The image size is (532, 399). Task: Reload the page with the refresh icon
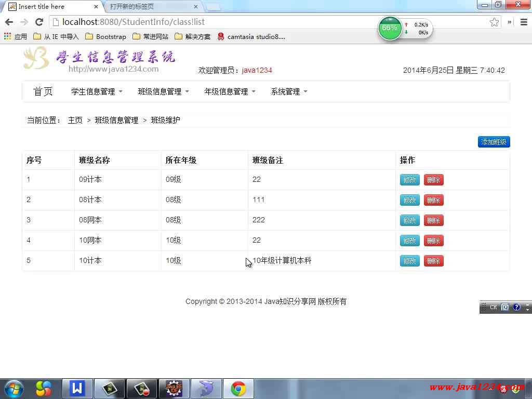pos(39,22)
